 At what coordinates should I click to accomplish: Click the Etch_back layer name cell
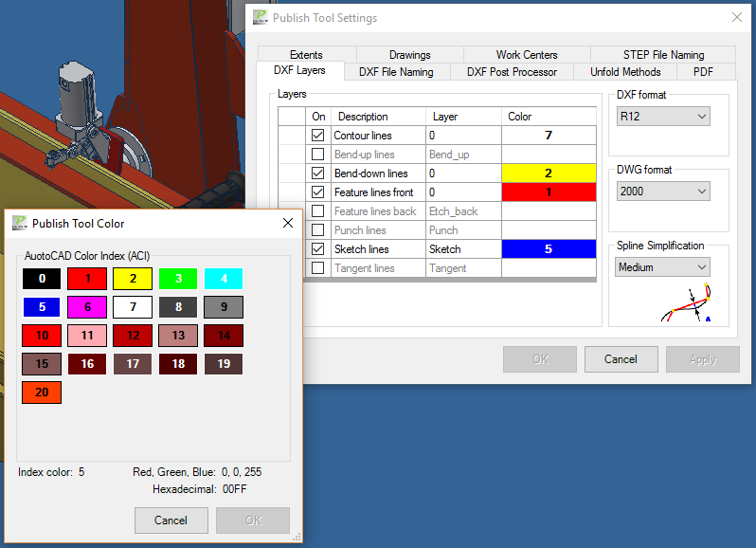pyautogui.click(x=463, y=211)
